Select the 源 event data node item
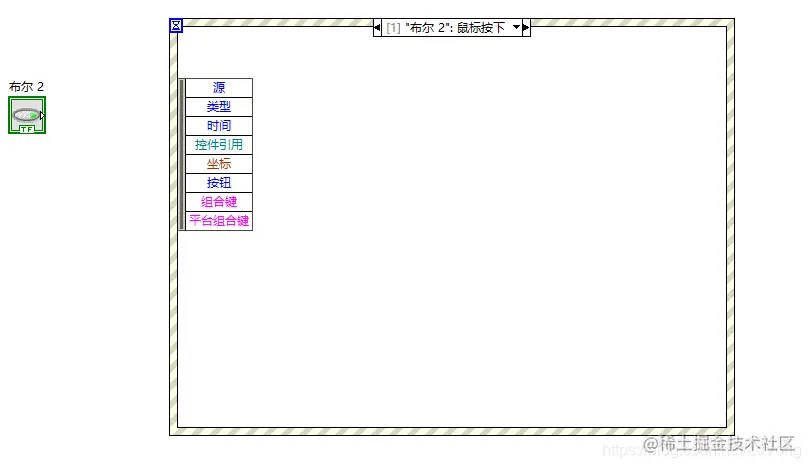 (x=219, y=88)
